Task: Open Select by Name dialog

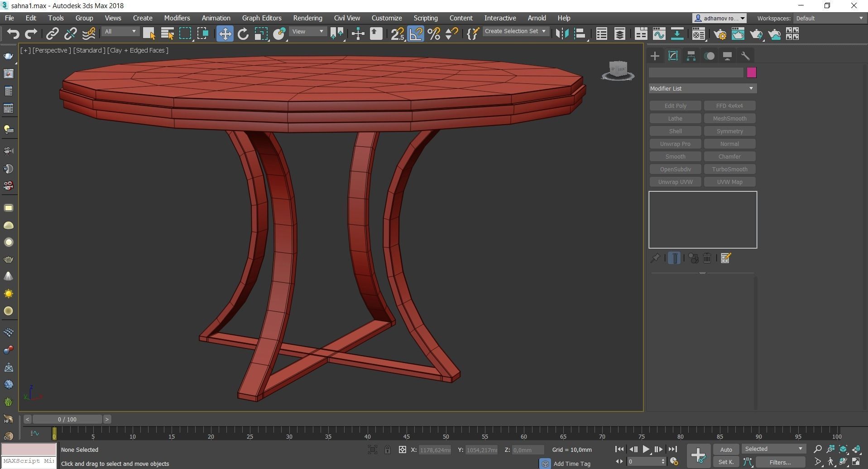Action: 167,34
